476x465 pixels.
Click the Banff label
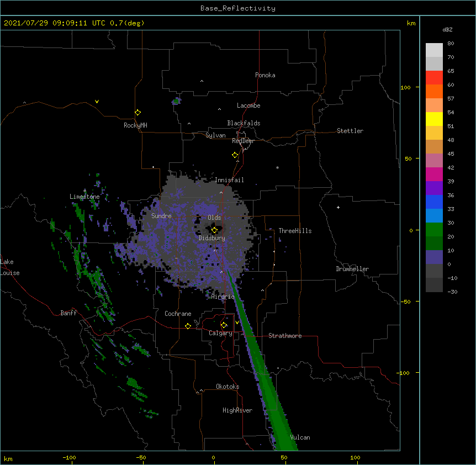click(68, 313)
